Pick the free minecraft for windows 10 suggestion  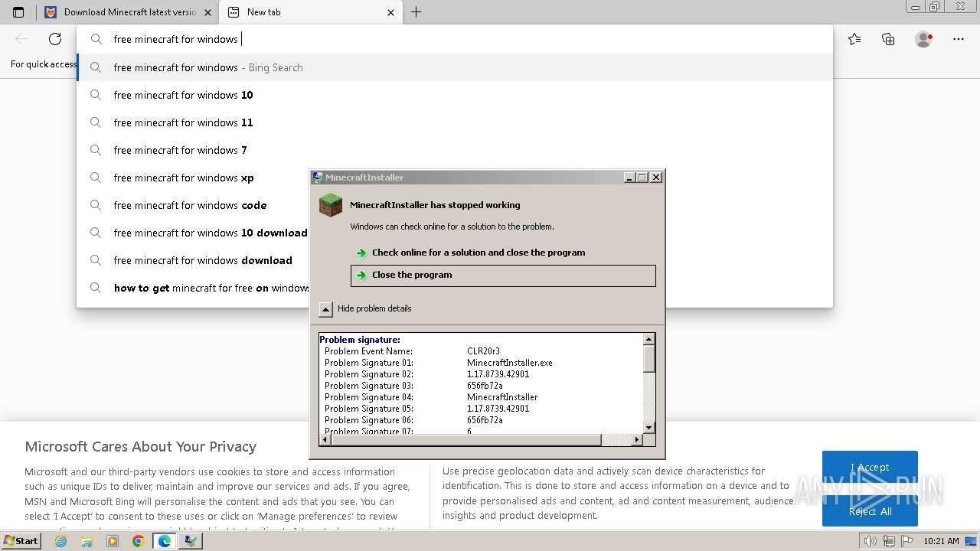pos(455,95)
